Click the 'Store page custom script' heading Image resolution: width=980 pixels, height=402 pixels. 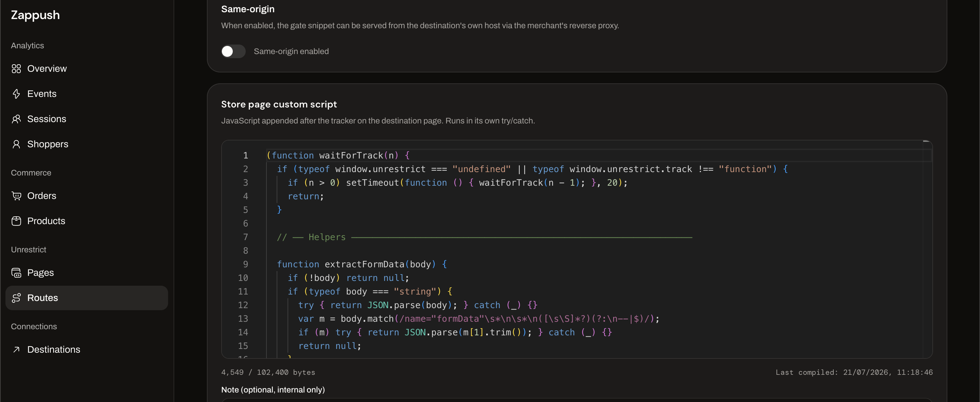tap(279, 104)
